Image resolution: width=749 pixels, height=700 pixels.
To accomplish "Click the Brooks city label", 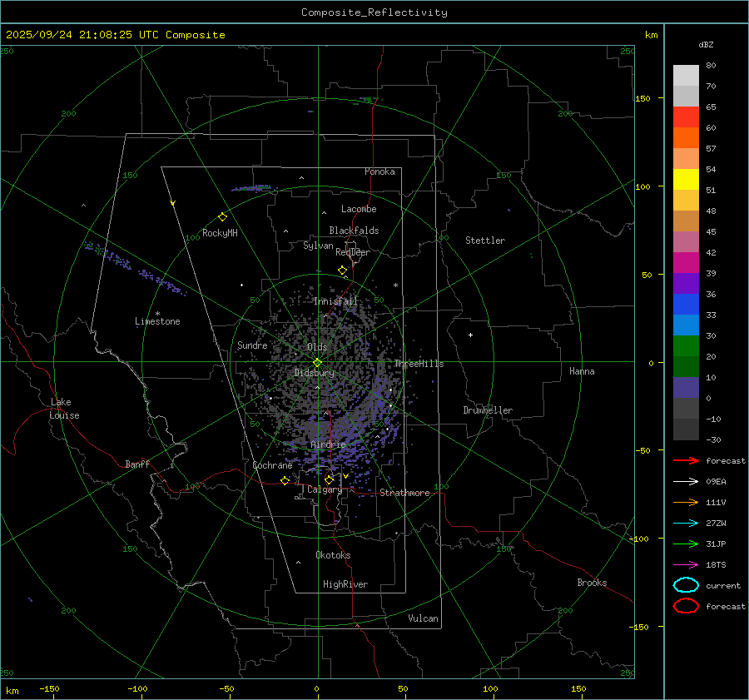I will pyautogui.click(x=592, y=583).
